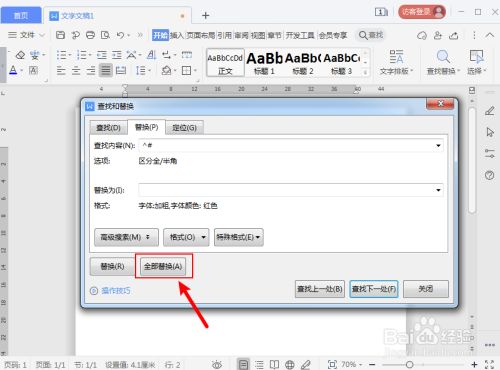This screenshot has height=370, width=500.
Task: Open the 替换为 dropdown arrow
Action: click(x=438, y=190)
